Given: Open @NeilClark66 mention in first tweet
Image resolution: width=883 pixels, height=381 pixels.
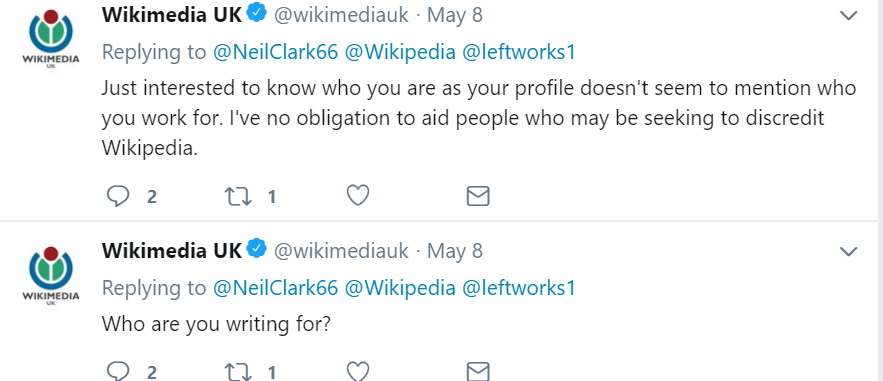Looking at the screenshot, I should point(275,52).
